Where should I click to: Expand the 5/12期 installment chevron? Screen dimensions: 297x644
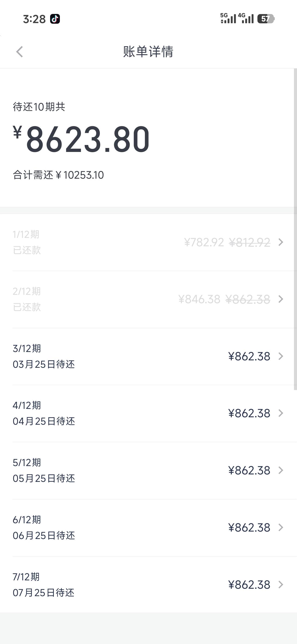tap(281, 470)
